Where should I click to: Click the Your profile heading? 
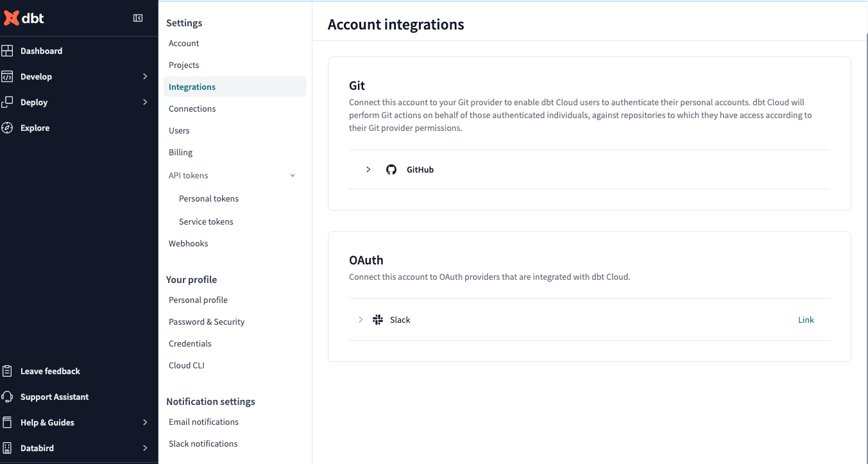click(192, 279)
